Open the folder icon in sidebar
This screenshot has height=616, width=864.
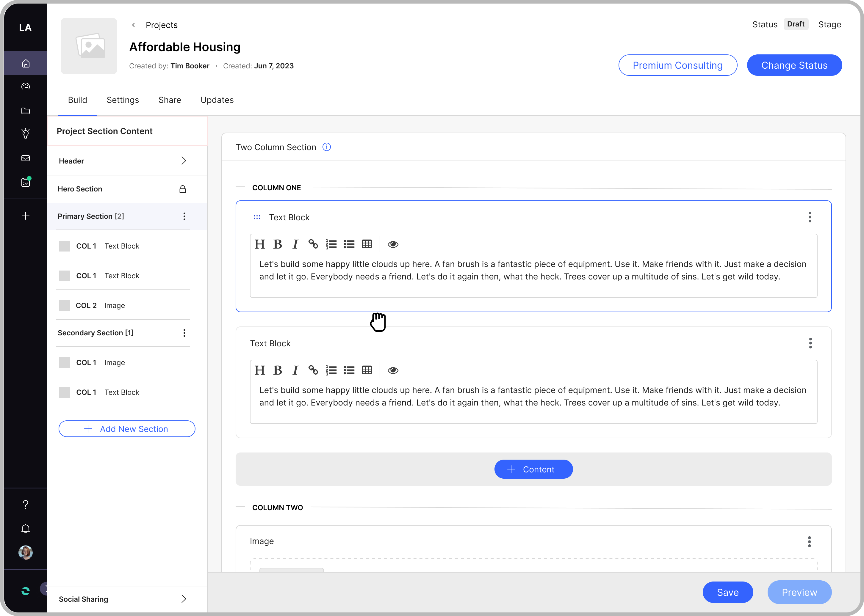click(x=25, y=111)
